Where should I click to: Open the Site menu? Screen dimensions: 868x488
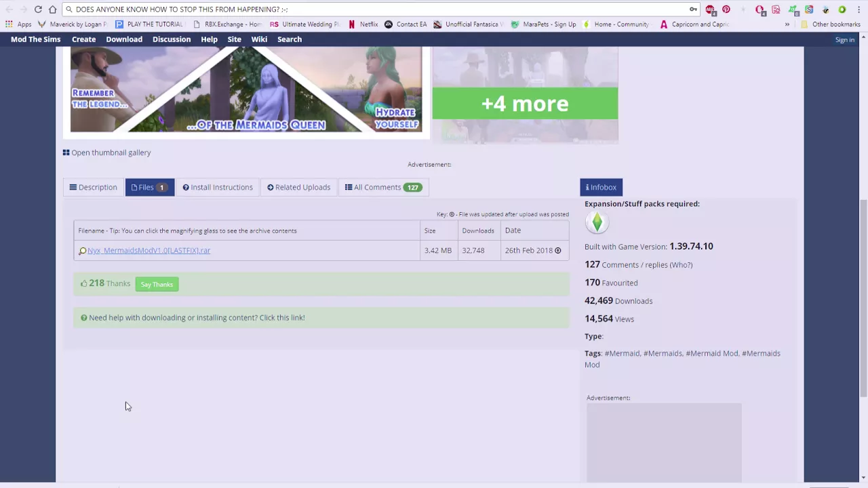[234, 39]
